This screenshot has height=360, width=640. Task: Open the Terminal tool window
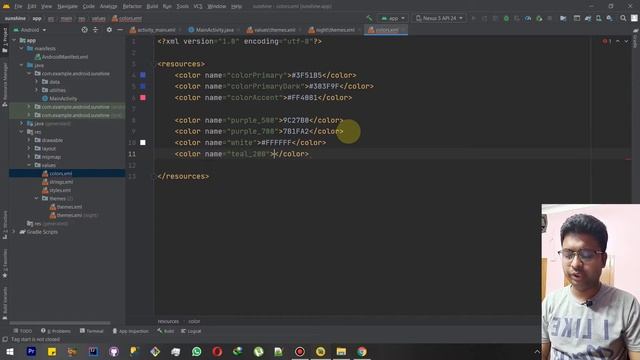91,331
